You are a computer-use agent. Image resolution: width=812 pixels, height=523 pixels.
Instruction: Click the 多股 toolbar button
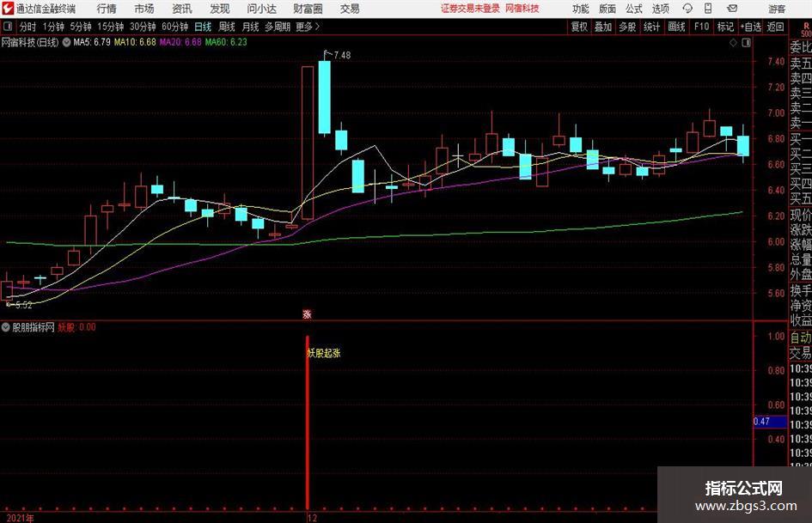(627, 27)
